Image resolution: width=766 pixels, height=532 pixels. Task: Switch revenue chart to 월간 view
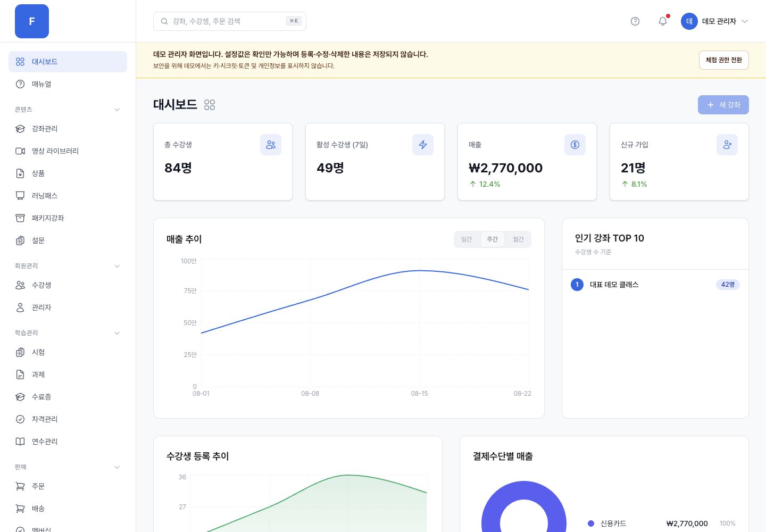pos(519,239)
